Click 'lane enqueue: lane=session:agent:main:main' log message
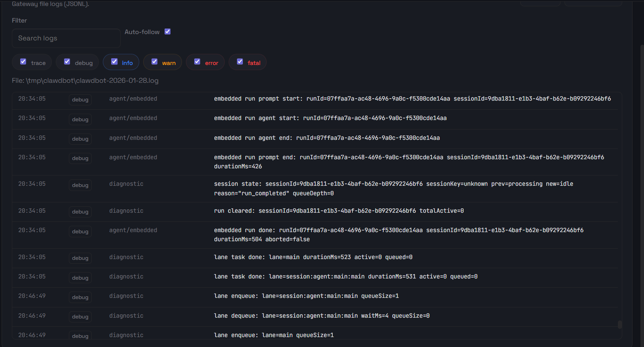 point(306,296)
